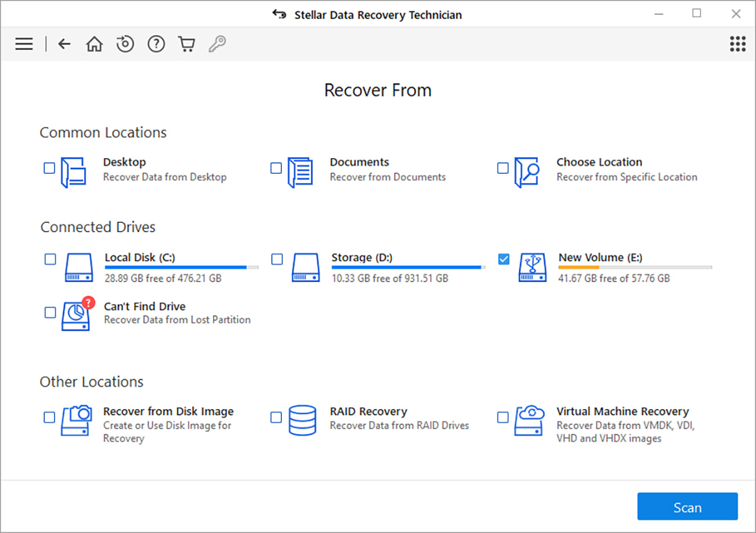756x533 pixels.
Task: Enable the Desktop recovery checkbox
Action: point(49,168)
